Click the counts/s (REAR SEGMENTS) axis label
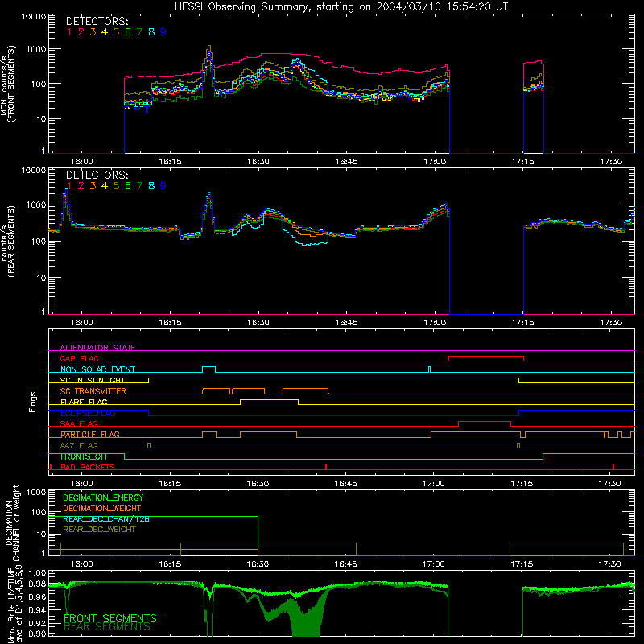Screen dimensions: 644x644 [8, 242]
